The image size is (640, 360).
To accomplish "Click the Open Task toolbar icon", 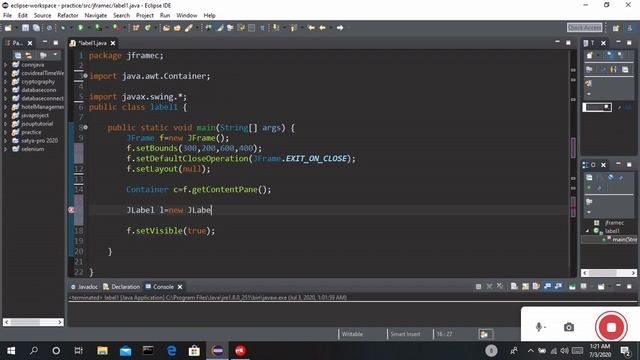I will 177,28.
